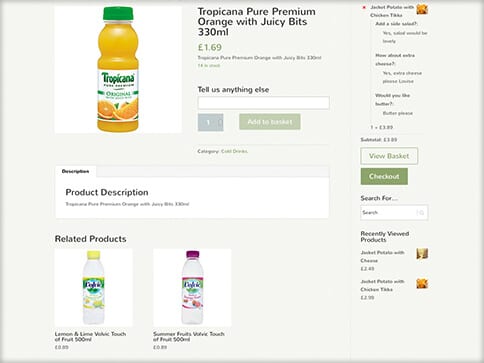The height and width of the screenshot is (363, 484).
Task: Click the quantity number field
Action: pyautogui.click(x=208, y=122)
